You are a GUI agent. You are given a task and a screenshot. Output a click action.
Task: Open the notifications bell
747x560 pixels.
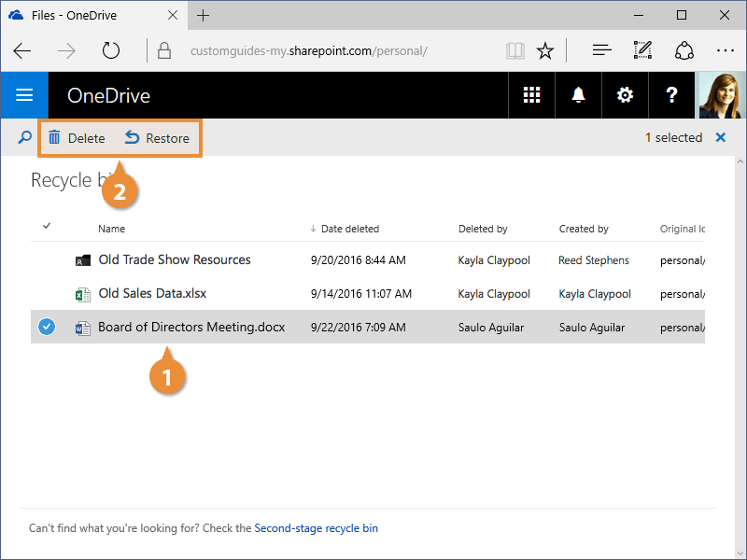tap(578, 95)
